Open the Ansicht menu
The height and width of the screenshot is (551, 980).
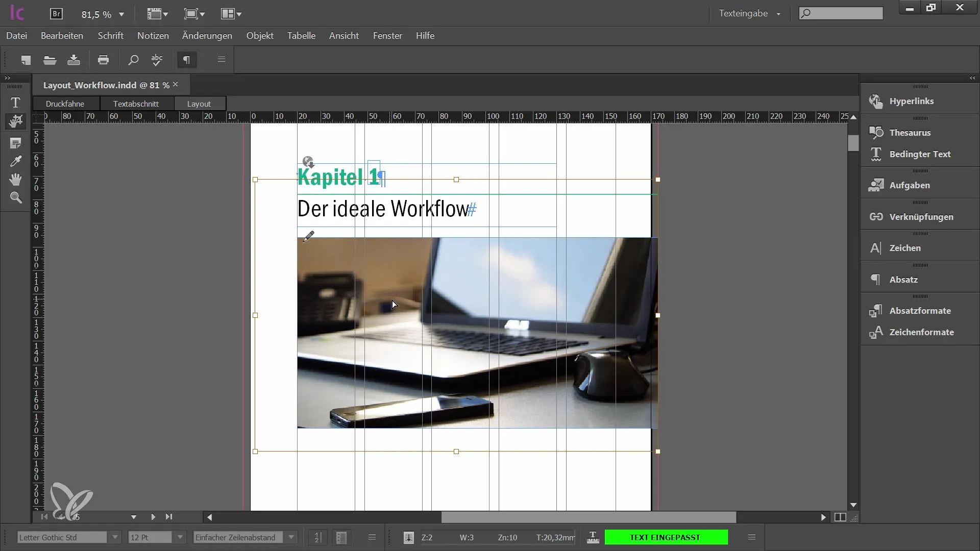(344, 35)
